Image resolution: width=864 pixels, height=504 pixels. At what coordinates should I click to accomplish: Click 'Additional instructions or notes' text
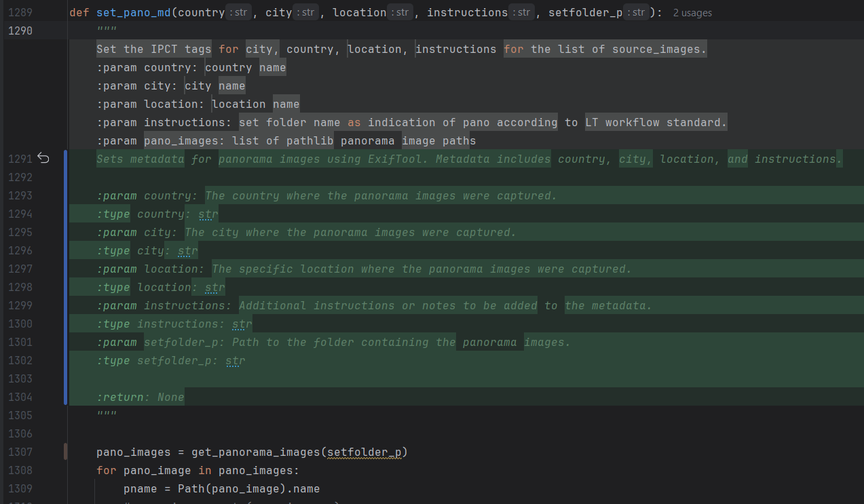point(348,306)
